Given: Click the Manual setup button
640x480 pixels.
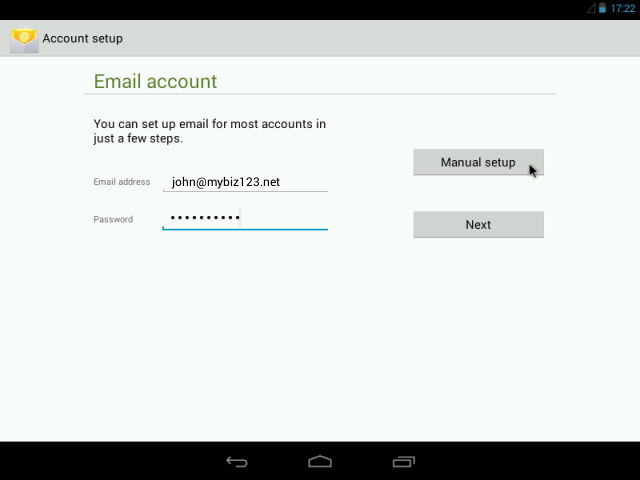Looking at the screenshot, I should click(x=478, y=162).
